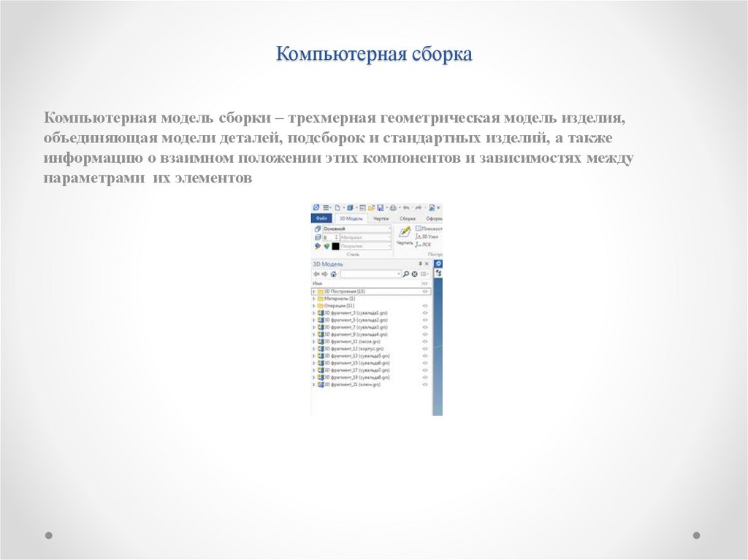Toggle visibility of 3D фрагмент_21 (ключ)

(x=424, y=384)
